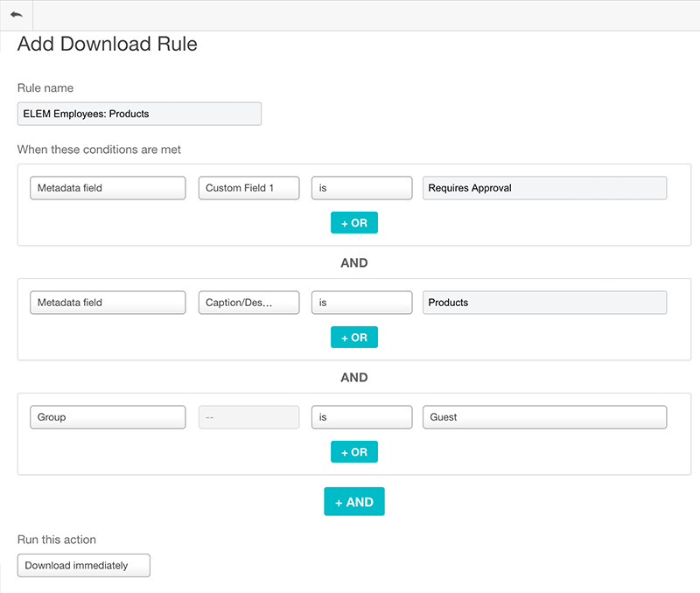
Task: Open the 'is' operator dropdown beside Custom Field 1
Action: pyautogui.click(x=361, y=188)
